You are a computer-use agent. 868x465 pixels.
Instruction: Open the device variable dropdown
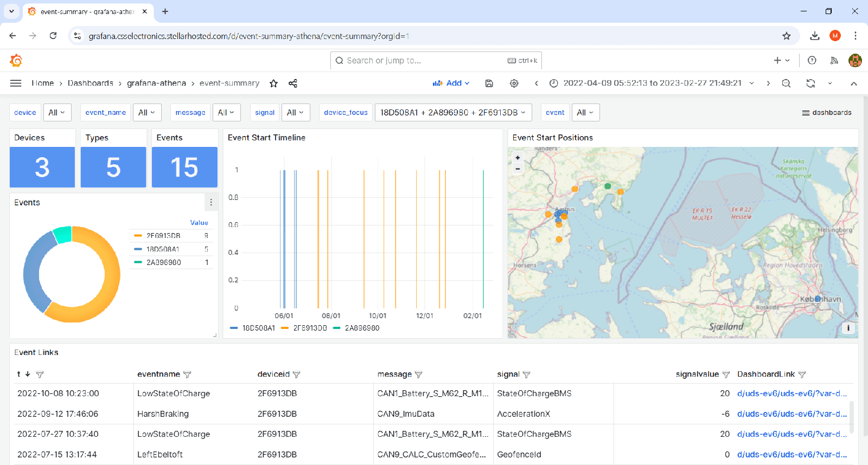57,112
